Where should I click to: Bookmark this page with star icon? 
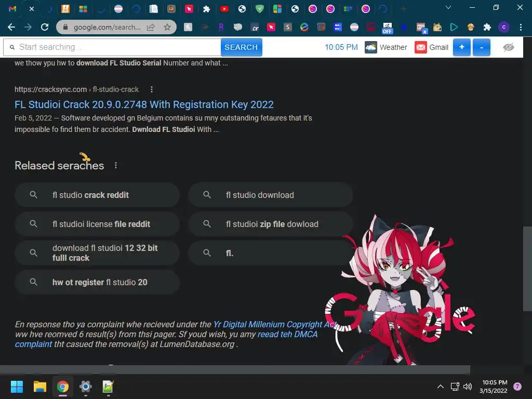pyautogui.click(x=167, y=27)
